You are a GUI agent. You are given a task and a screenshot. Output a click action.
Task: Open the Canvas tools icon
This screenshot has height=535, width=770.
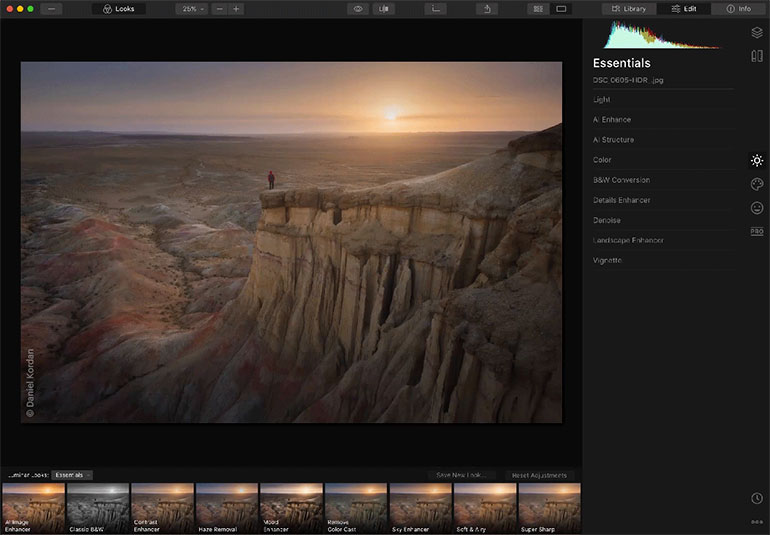(757, 56)
